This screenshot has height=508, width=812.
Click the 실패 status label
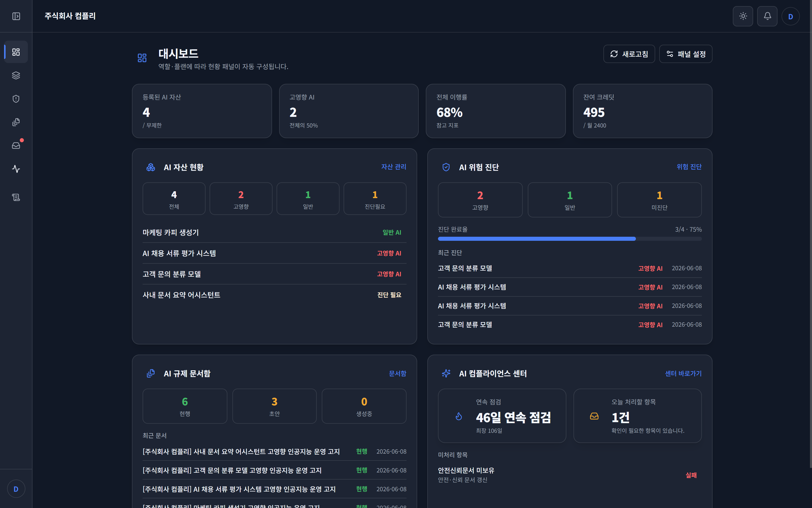[691, 475]
